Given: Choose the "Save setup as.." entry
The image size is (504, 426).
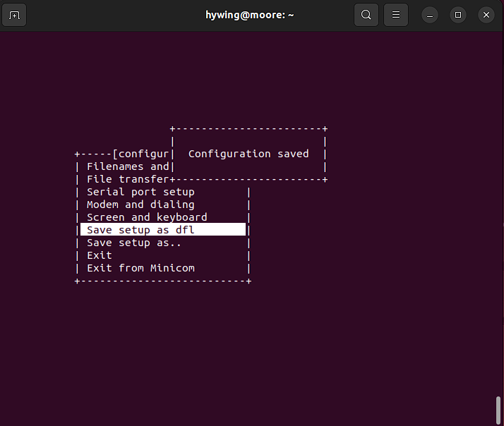Looking at the screenshot, I should (134, 243).
